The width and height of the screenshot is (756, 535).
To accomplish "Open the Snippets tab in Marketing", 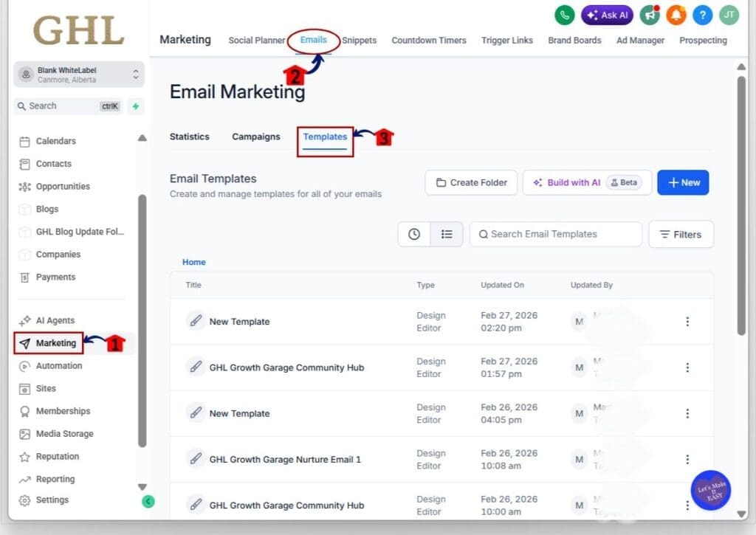I will pos(360,41).
